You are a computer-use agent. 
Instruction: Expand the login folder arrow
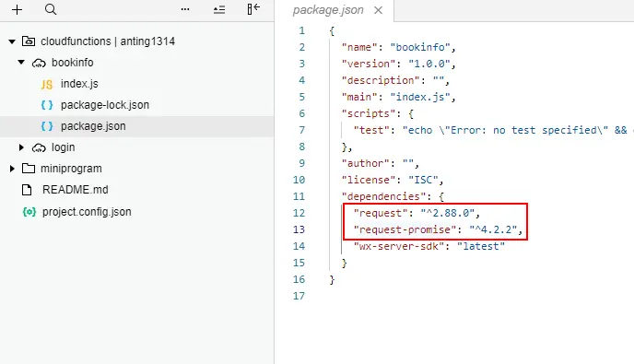(21, 147)
